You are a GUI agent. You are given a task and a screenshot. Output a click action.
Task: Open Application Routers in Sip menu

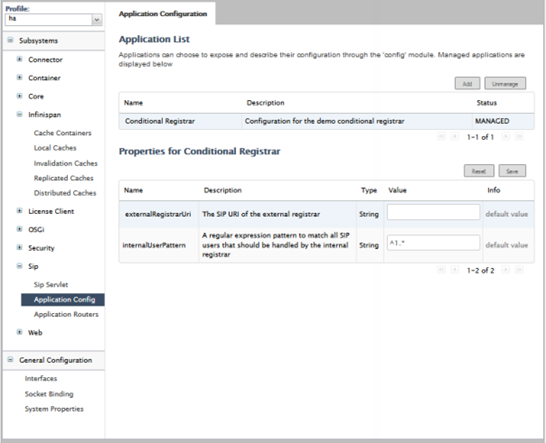[66, 314]
